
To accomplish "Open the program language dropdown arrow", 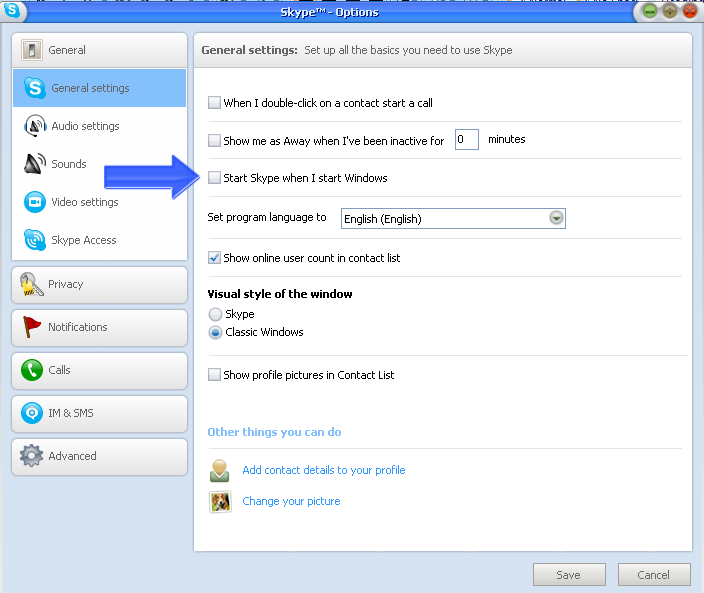I will point(556,218).
